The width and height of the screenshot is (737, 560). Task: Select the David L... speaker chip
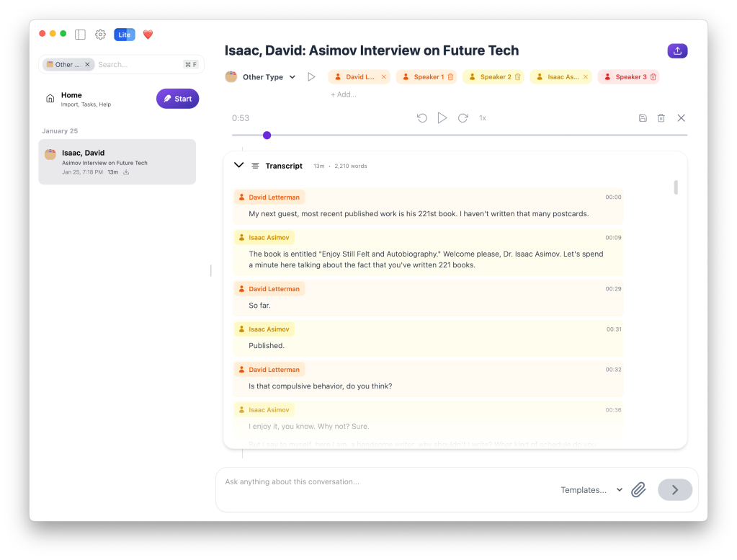[x=359, y=77]
